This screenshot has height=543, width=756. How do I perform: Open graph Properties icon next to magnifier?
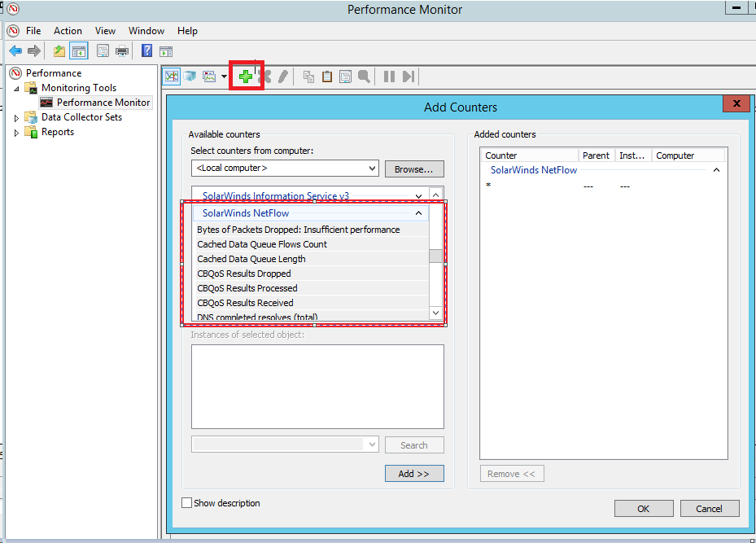pos(345,77)
